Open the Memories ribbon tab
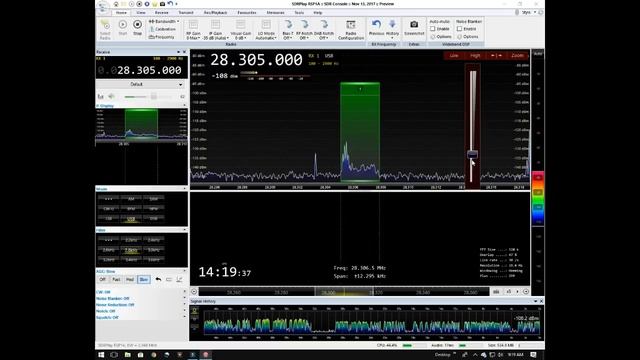This screenshot has height=360, width=640. 276,13
